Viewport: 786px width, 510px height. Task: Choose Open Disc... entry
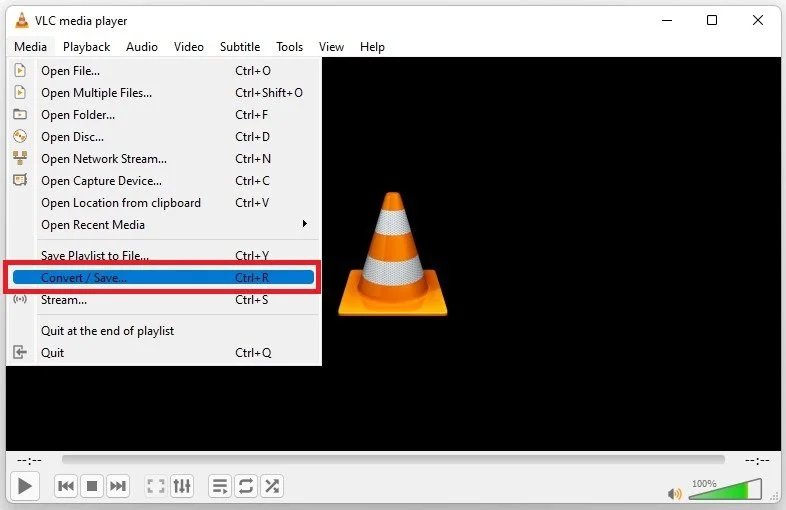pyautogui.click(x=164, y=137)
